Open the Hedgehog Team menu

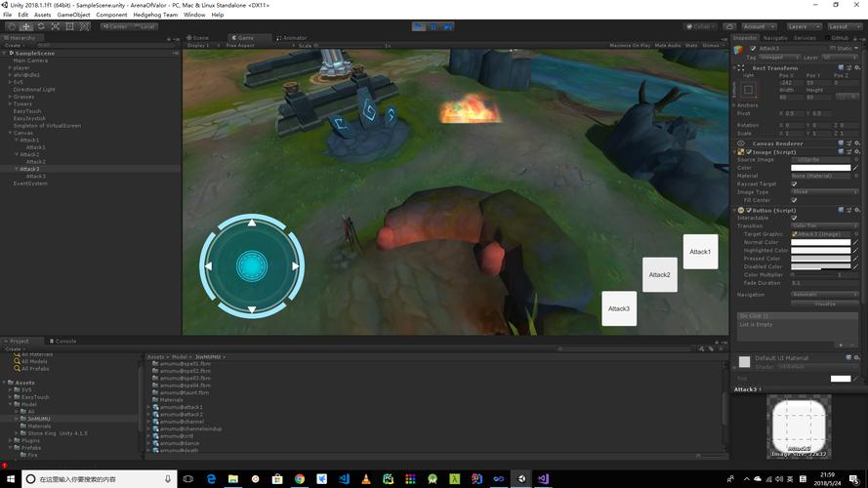pyautogui.click(x=155, y=15)
